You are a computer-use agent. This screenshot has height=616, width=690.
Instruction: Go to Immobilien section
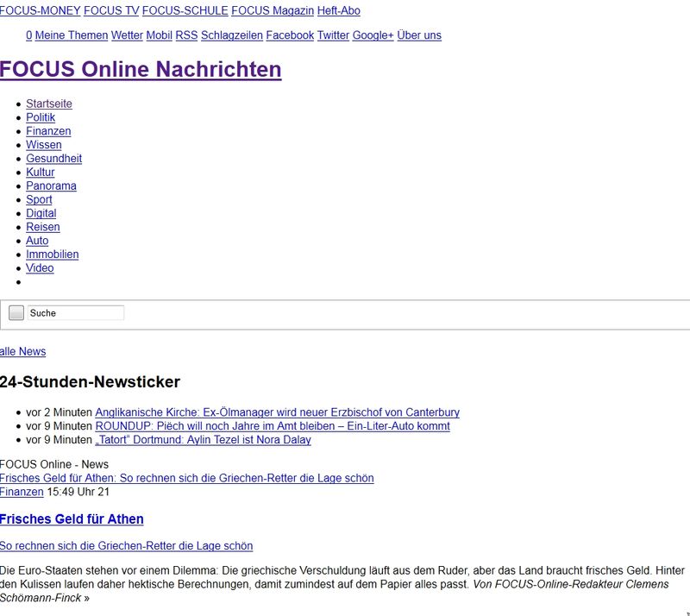pyautogui.click(x=52, y=254)
